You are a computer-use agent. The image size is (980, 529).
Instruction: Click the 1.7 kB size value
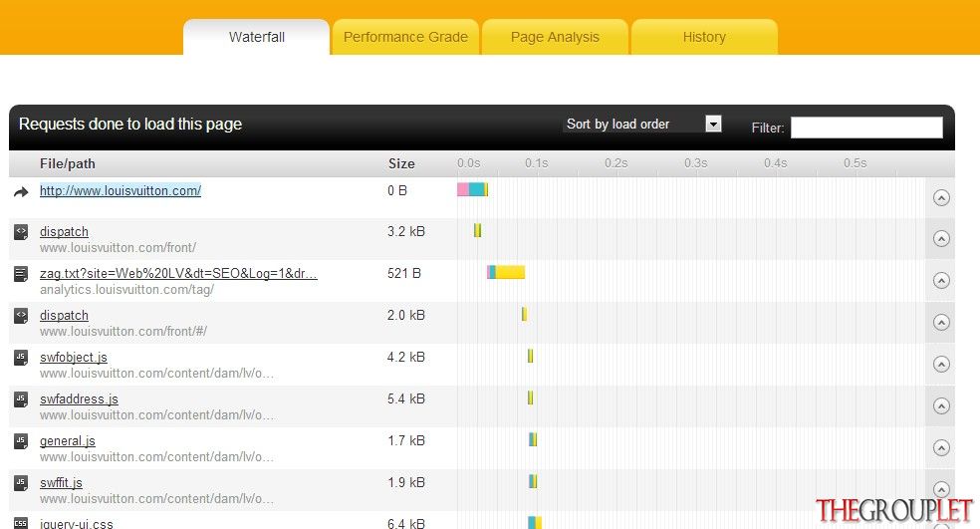coord(405,440)
